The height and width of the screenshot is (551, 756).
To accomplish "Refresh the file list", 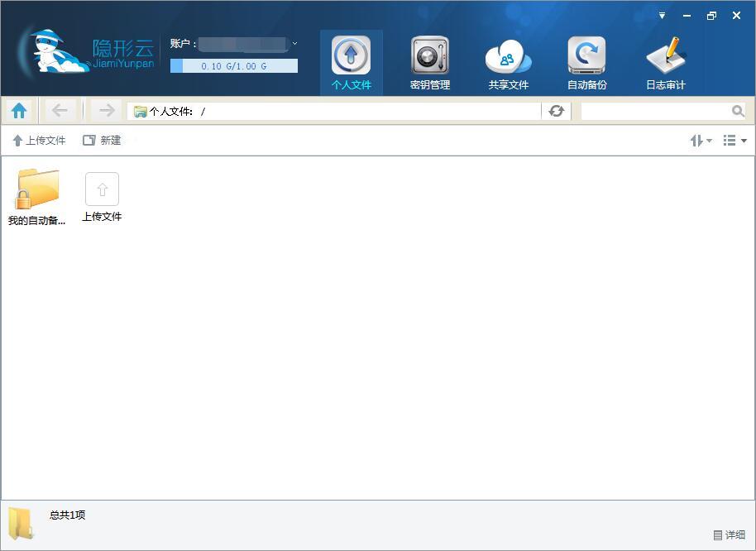I will pyautogui.click(x=557, y=112).
